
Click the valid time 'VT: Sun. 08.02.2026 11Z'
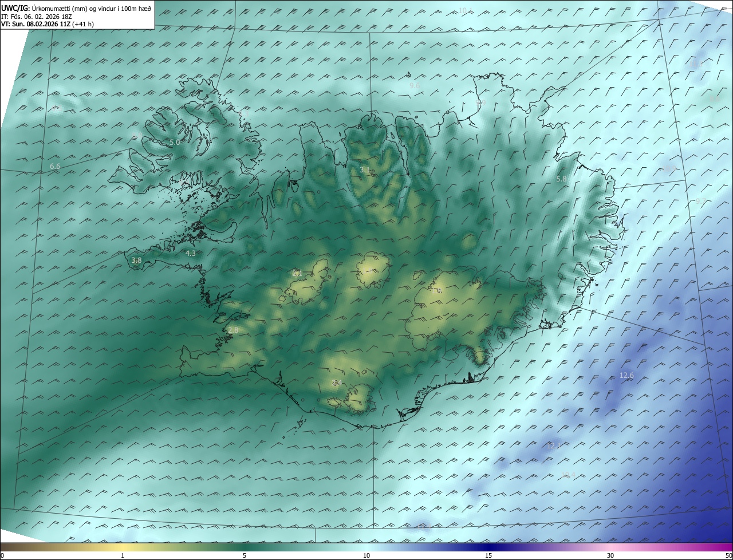pos(37,24)
